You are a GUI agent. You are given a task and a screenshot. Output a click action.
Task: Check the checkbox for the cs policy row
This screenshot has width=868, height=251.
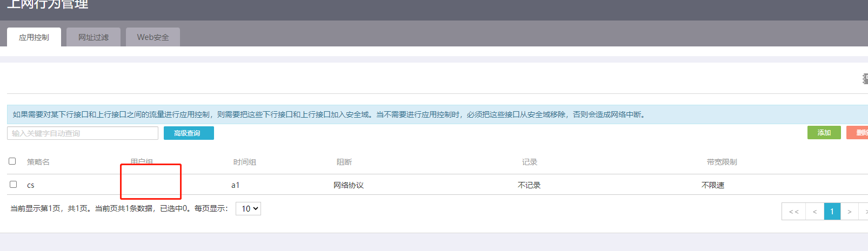point(14,185)
